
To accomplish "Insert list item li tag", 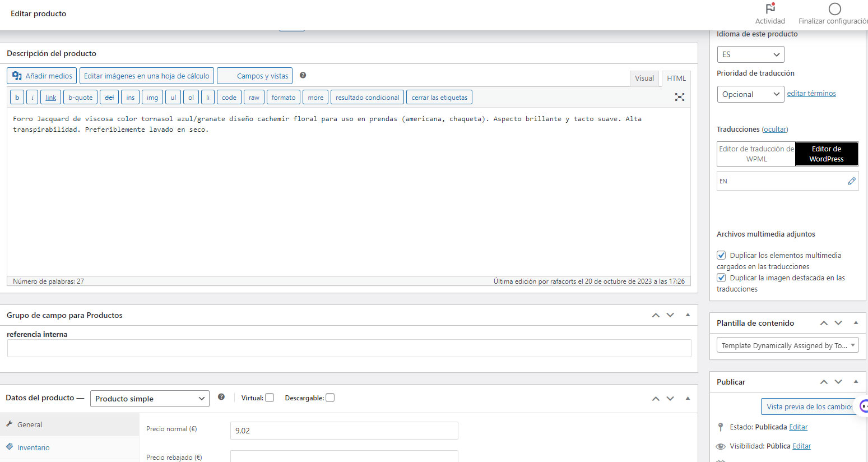I will 208,98.
